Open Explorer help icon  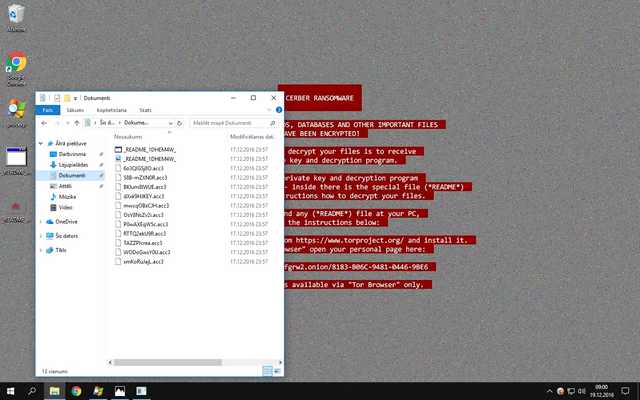pos(279,110)
